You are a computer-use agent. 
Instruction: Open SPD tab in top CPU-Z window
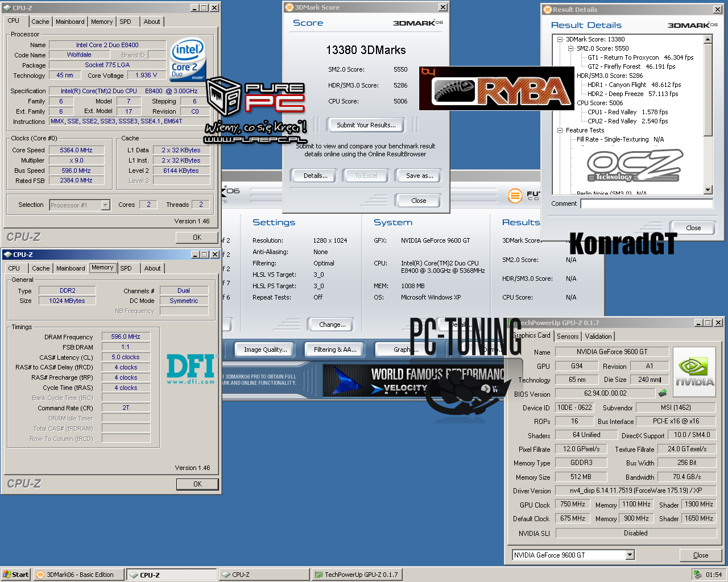click(x=126, y=22)
